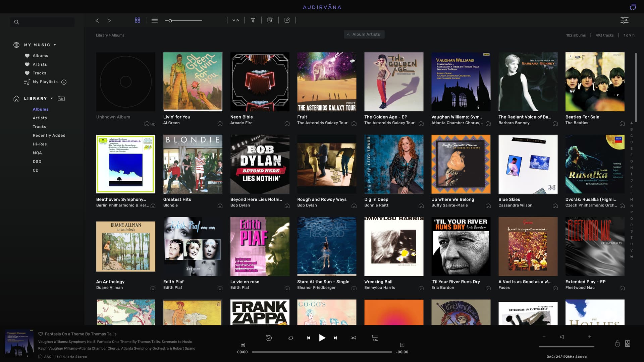
Task: Collapse the MY MUSIC section arrow
Action: coord(55,45)
